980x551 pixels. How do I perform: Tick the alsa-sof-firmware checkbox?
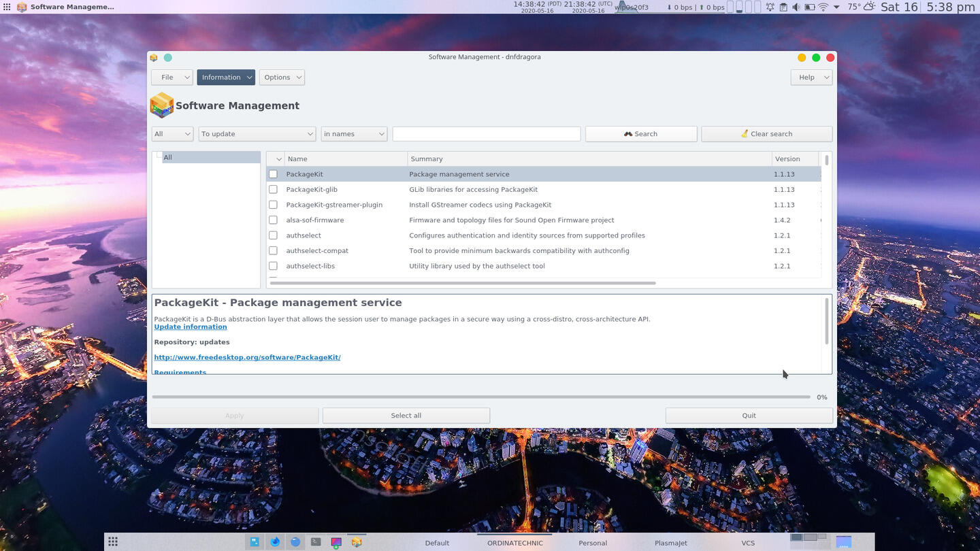(x=273, y=220)
